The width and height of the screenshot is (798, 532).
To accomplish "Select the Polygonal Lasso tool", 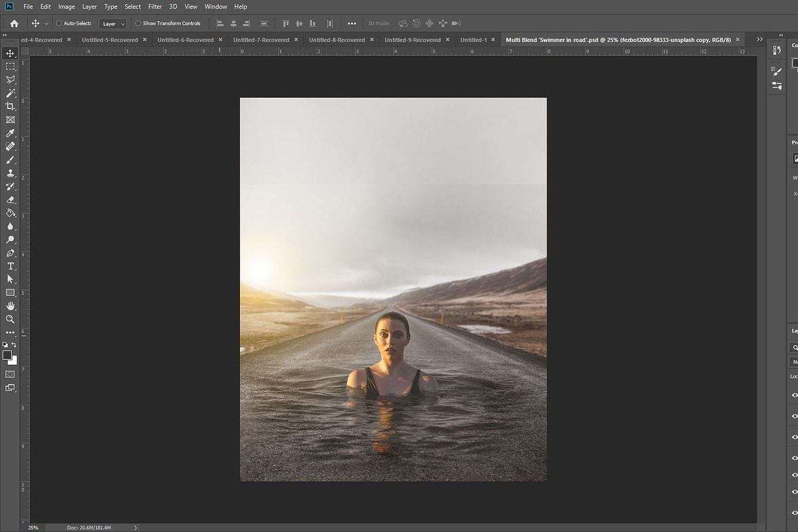I will pyautogui.click(x=10, y=80).
